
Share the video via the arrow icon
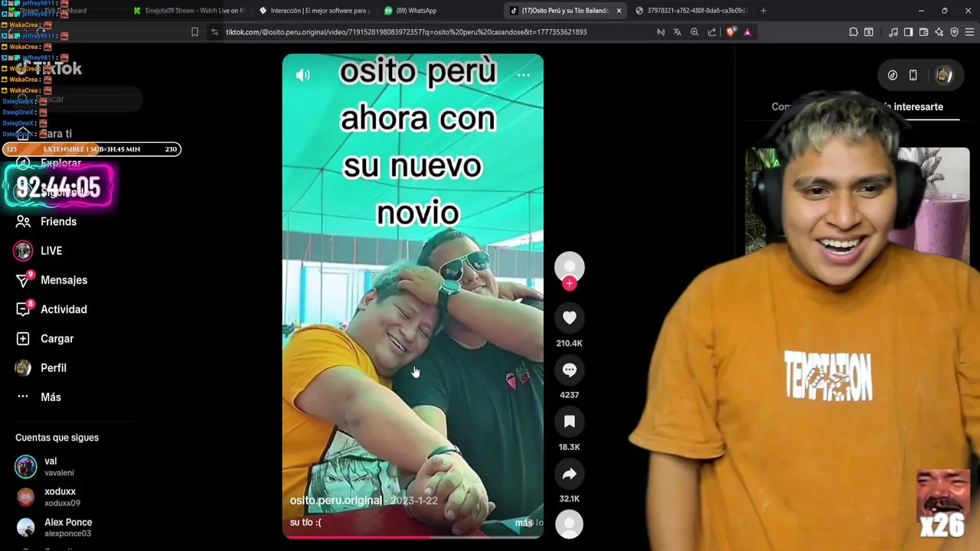coord(569,474)
